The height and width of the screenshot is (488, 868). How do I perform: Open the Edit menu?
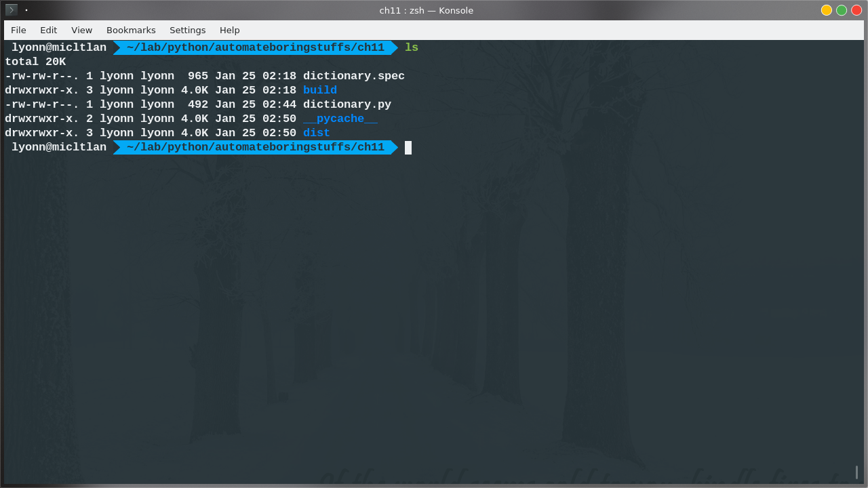coord(48,30)
